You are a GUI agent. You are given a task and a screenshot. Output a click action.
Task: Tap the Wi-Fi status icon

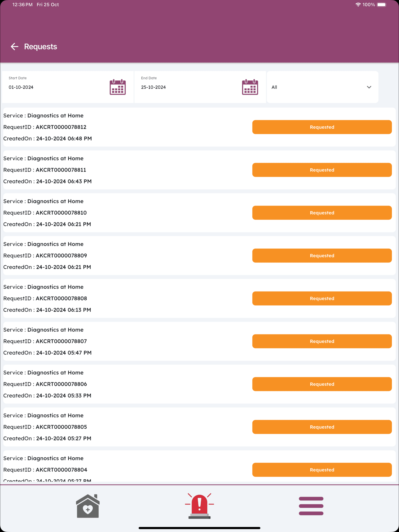point(358,5)
